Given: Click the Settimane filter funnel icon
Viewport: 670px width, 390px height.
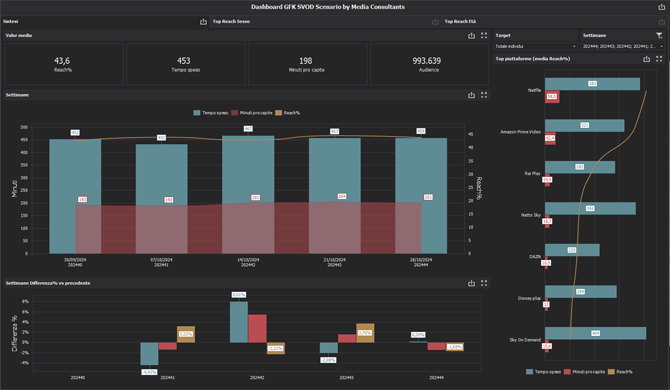Looking at the screenshot, I should click(x=659, y=35).
